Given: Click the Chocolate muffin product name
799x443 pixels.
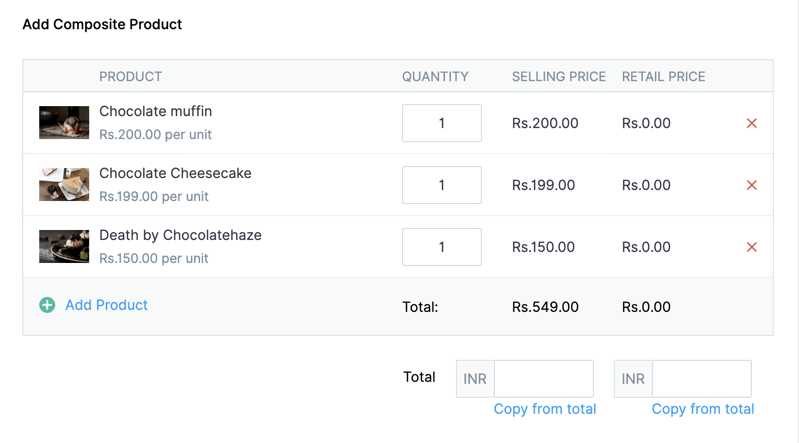Looking at the screenshot, I should [x=155, y=111].
